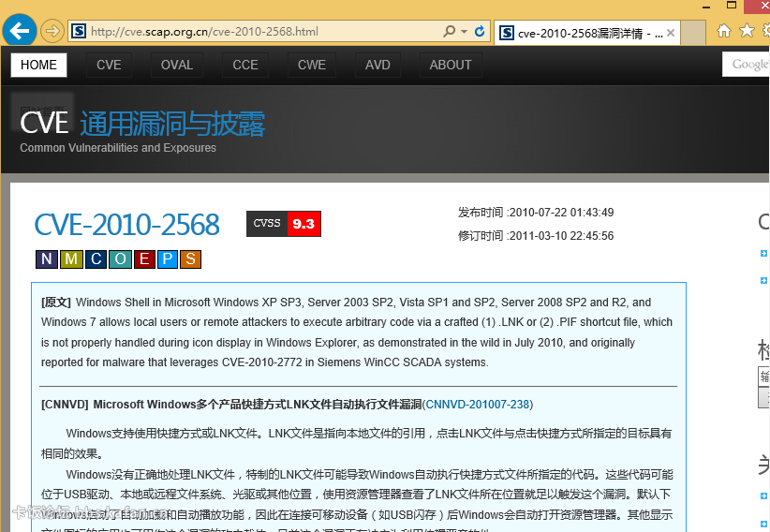Click the browser Forward arrow button
Viewport: 770px width, 532px height.
click(x=52, y=32)
